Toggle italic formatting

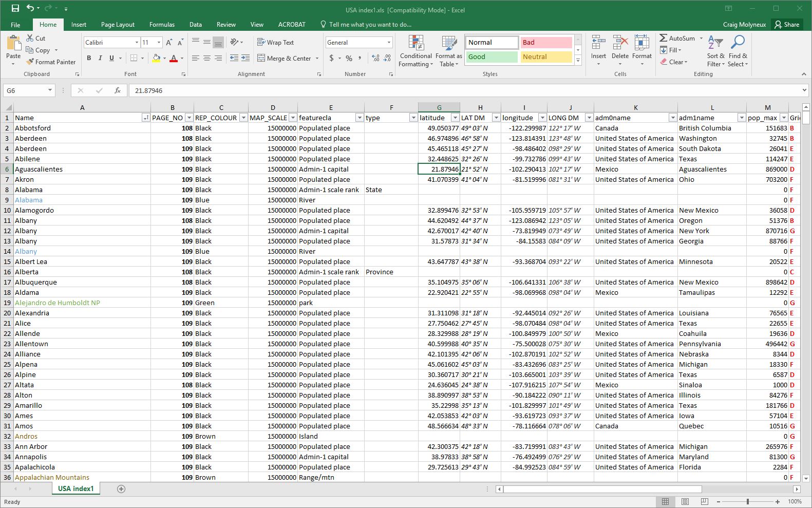coord(100,58)
